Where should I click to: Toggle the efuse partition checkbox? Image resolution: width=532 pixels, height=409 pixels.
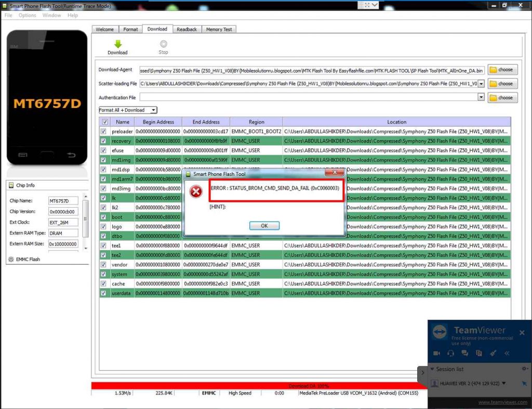tap(103, 151)
